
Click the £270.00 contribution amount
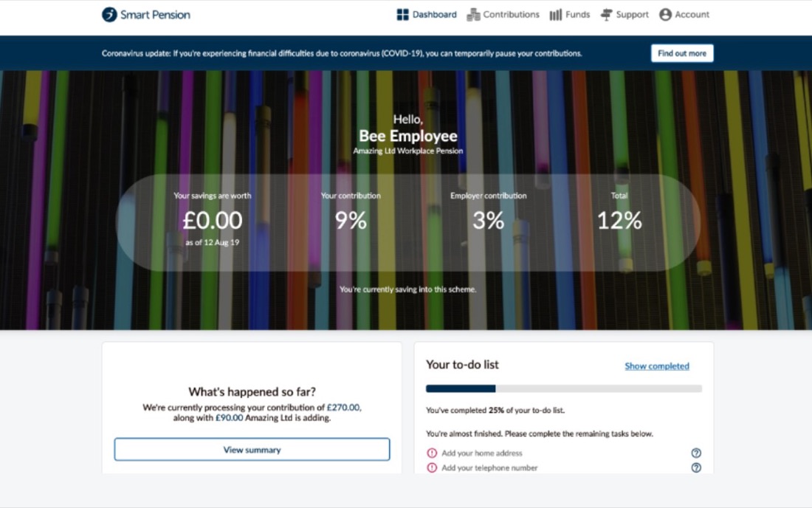[x=343, y=408]
